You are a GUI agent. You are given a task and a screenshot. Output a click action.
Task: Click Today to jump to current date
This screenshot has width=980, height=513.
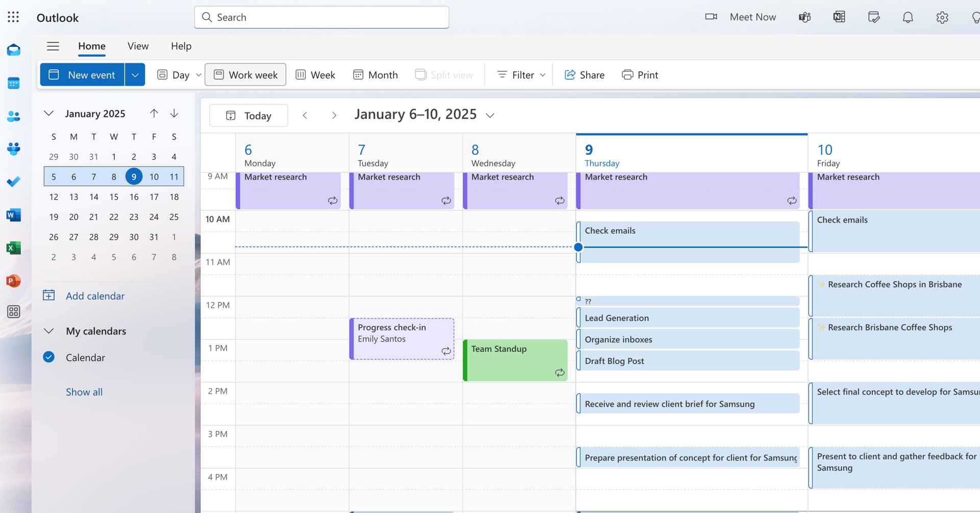(x=248, y=115)
